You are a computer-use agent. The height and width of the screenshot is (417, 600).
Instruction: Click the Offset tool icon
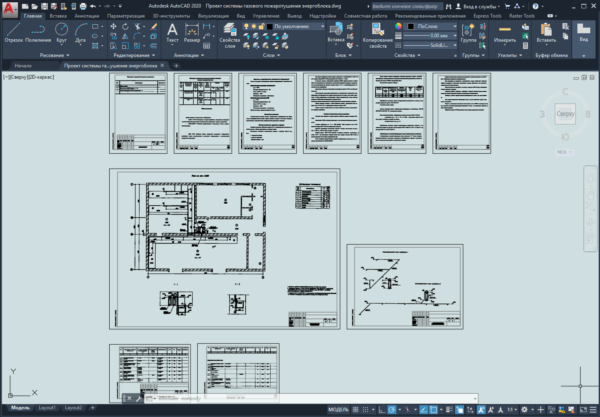tap(154, 46)
